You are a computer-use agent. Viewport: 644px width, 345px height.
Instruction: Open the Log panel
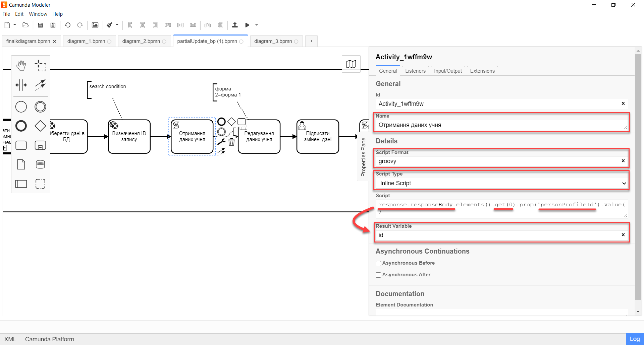click(635, 339)
